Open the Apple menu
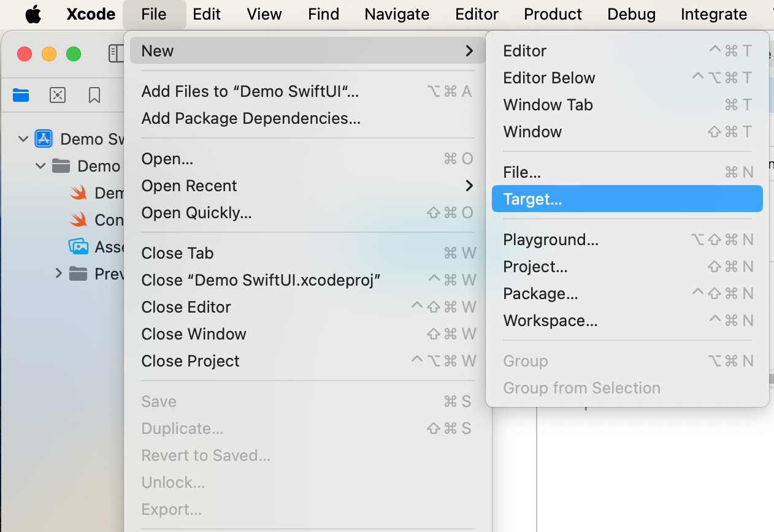Screen dimensions: 774x532 pos(33,14)
